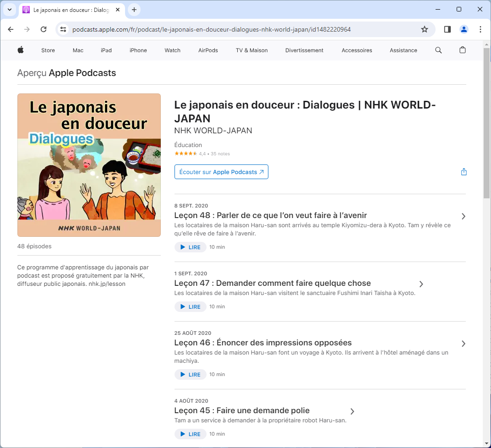Screen dimensions: 491x448
Task: Click the NHK WORLD-JAPAN publisher name
Action: click(213, 131)
